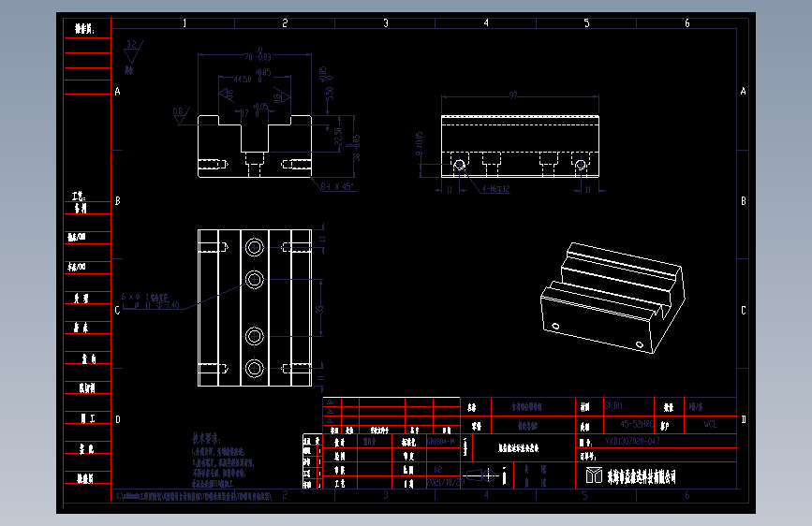Select the technical requirements heading text
Viewport: 812px width, 526px height.
[x=206, y=439]
